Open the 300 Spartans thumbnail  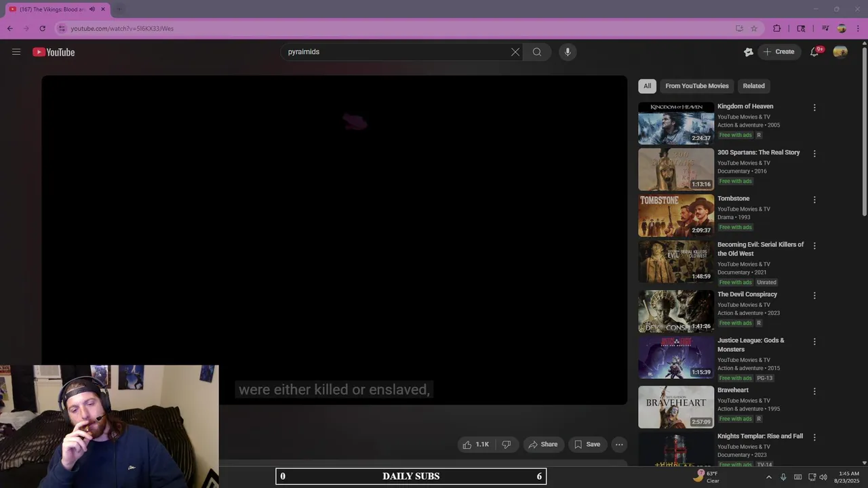pos(676,169)
